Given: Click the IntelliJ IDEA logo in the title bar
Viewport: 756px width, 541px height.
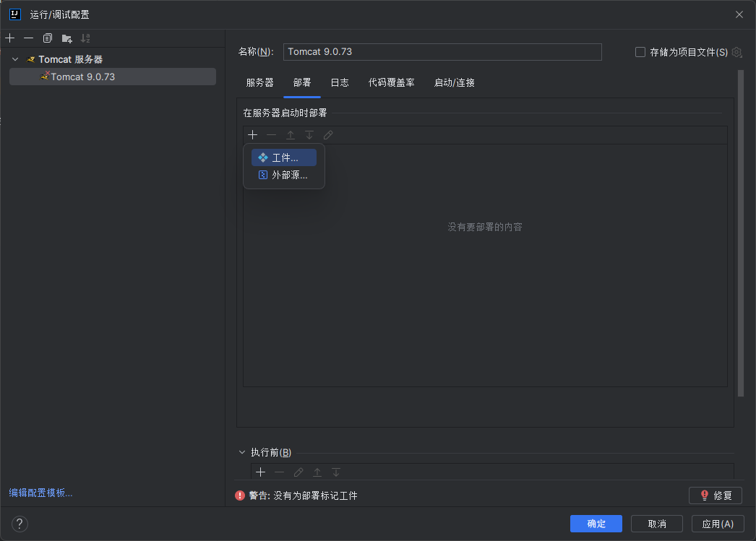Looking at the screenshot, I should [15, 14].
